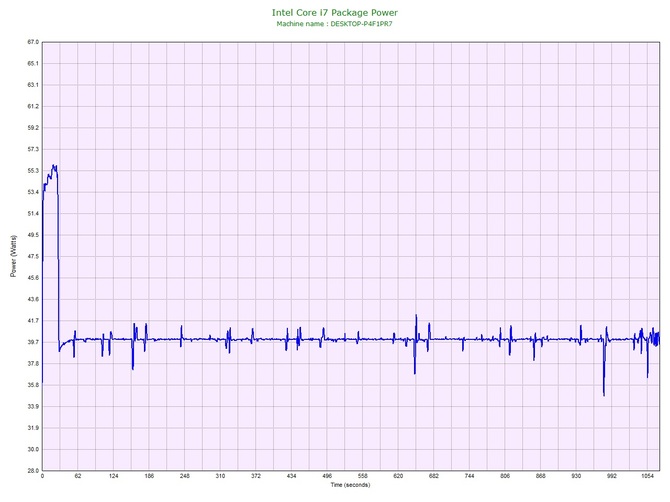This screenshot has height=502, width=670.
Task: Click the initial power peak near 55.3 watts
Action: pos(53,166)
